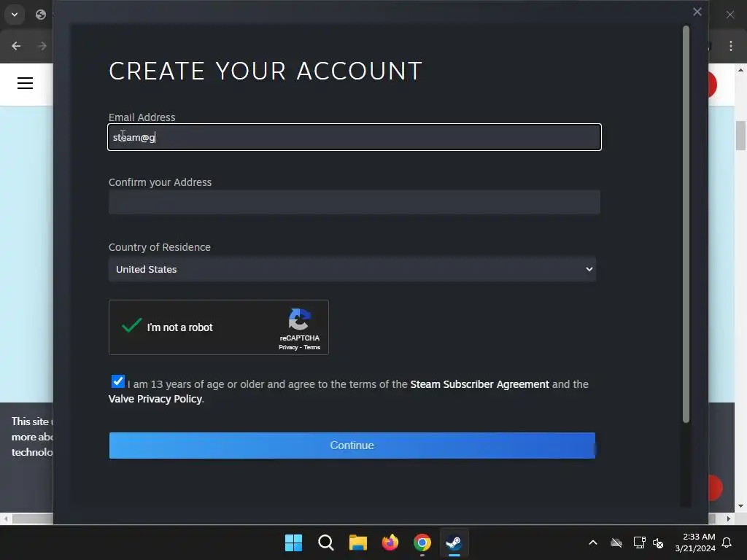This screenshot has width=747, height=560.
Task: Open the clock showing 2:33 AM
Action: pos(695,542)
